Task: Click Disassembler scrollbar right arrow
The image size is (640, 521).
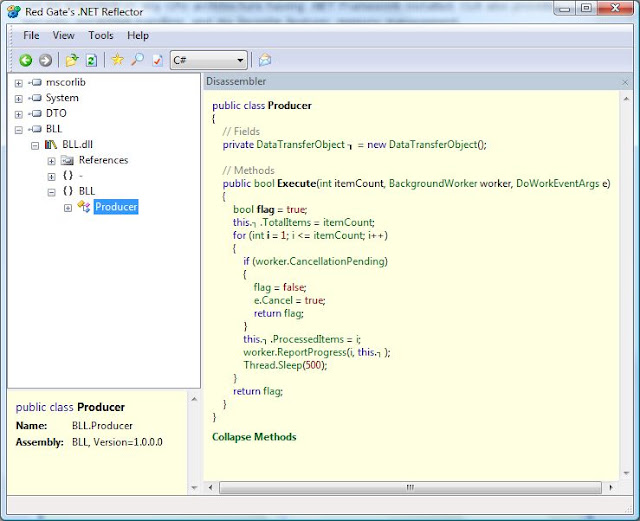Action: 611,487
